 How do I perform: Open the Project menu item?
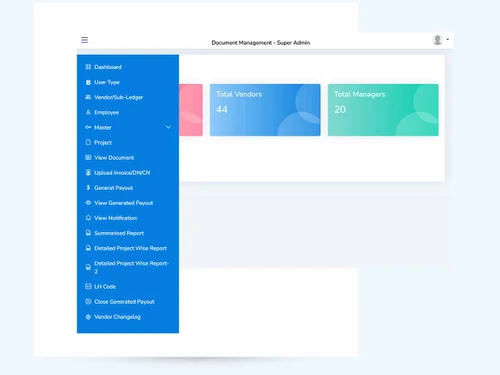click(x=103, y=143)
